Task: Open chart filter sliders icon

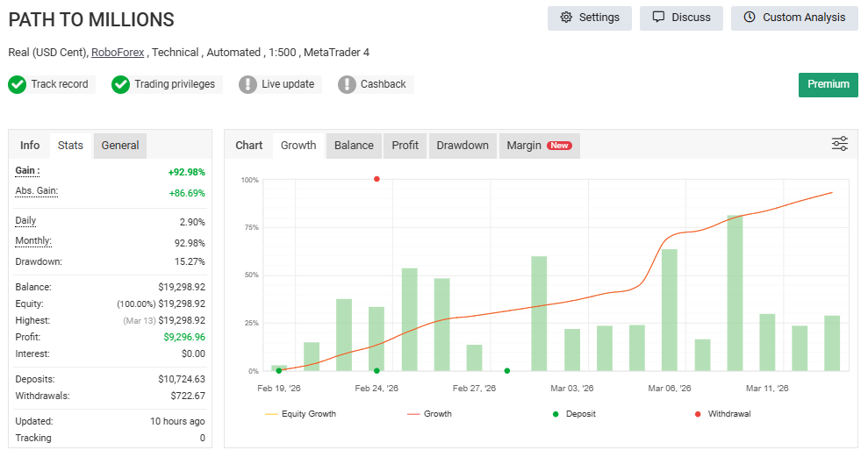Action: [840, 144]
